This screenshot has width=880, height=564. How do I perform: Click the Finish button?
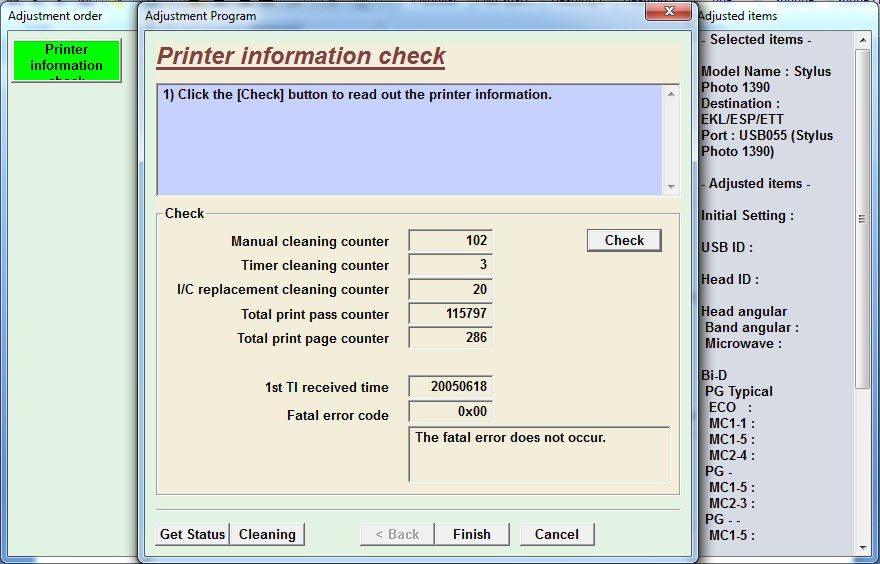click(471, 534)
